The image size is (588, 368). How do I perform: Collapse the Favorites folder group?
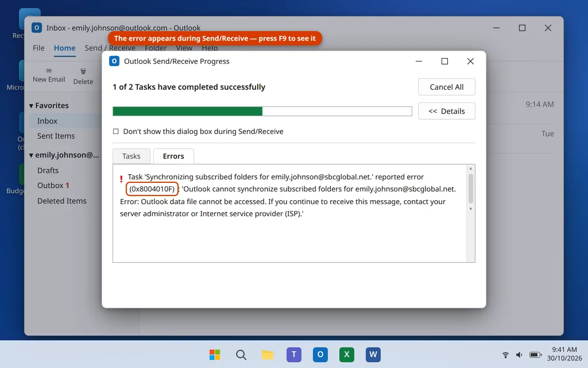[x=31, y=106]
